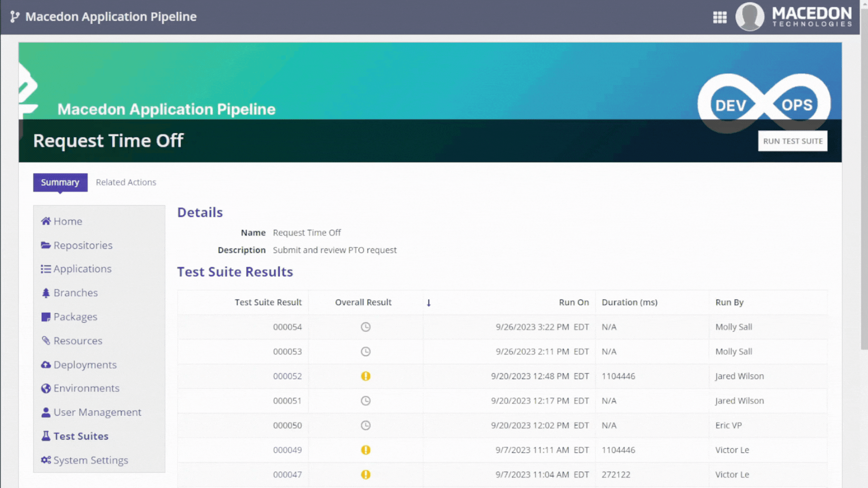The height and width of the screenshot is (488, 868).
Task: Click run date 9/20/2023 12:02 PM
Action: click(540, 425)
